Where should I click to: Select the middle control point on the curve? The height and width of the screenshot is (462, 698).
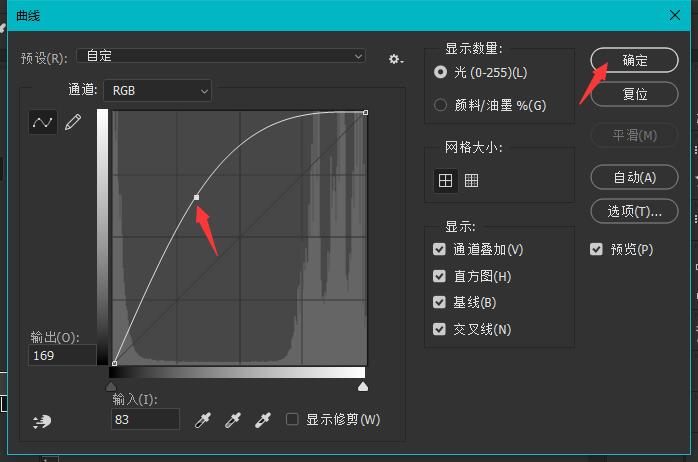point(196,197)
